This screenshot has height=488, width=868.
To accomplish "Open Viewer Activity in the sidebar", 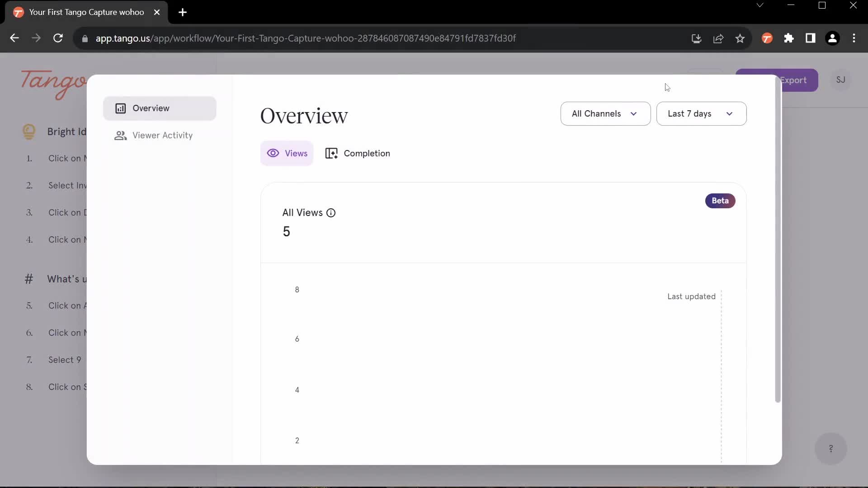I will pos(160,136).
